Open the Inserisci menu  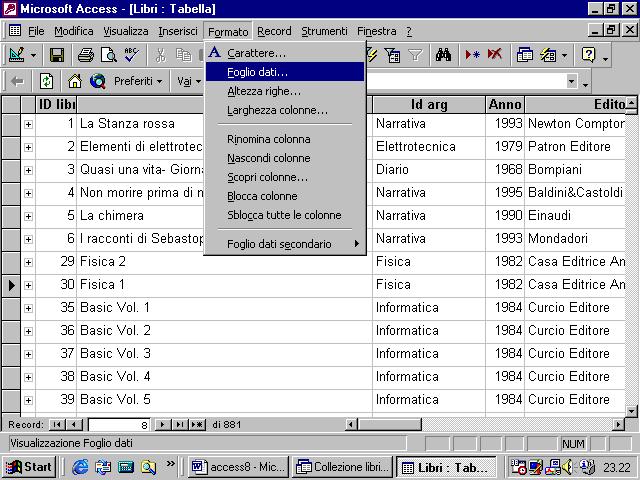[x=178, y=31]
